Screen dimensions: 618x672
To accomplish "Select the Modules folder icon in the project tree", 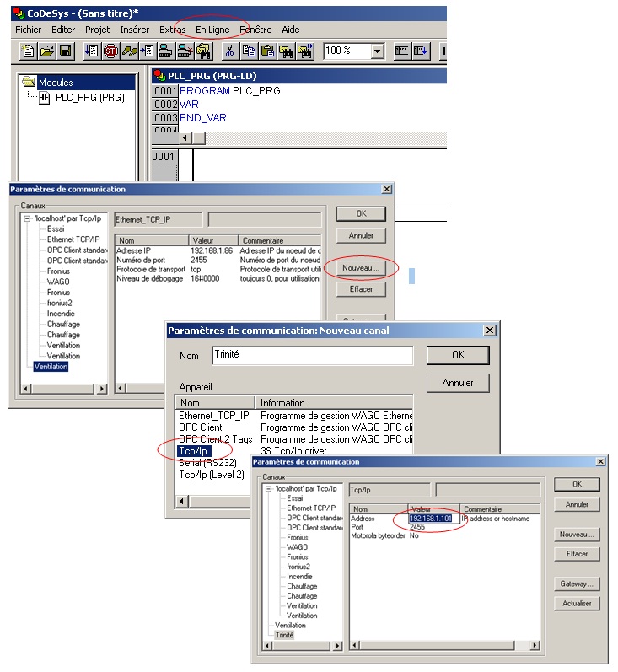I will (30, 82).
